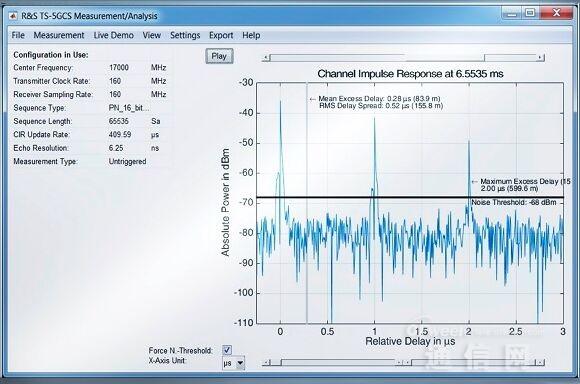The height and width of the screenshot is (384, 580).
Task: Open the X-Axis Unit dropdown
Action: tap(233, 363)
